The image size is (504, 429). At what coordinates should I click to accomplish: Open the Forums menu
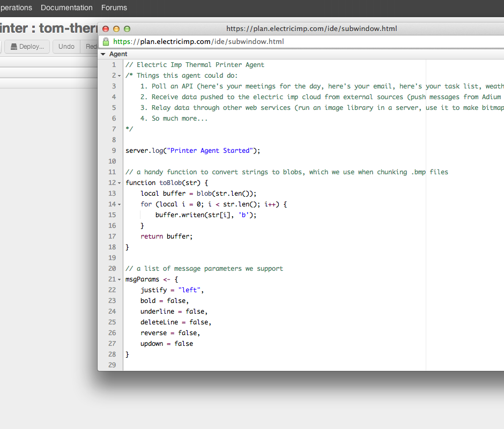114,8
